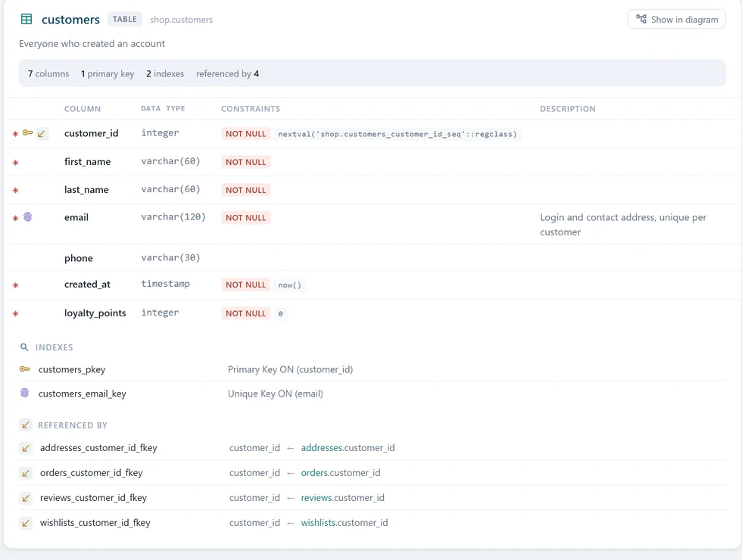Click the now() default of created_at
This screenshot has height=560, width=742.
pyautogui.click(x=289, y=285)
